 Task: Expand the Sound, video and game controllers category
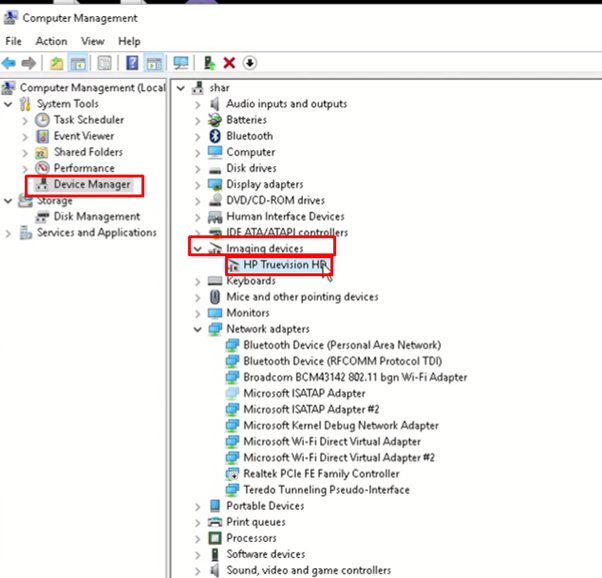click(197, 571)
